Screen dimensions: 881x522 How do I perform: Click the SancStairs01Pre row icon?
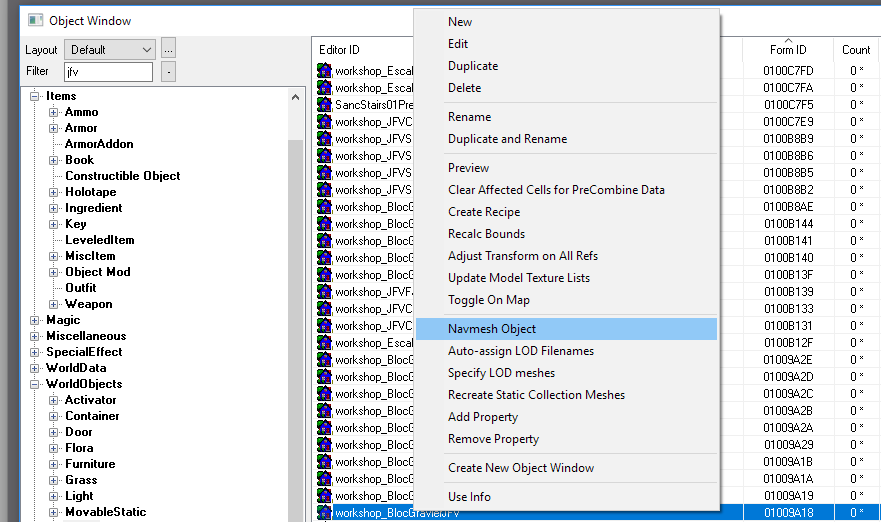click(325, 104)
